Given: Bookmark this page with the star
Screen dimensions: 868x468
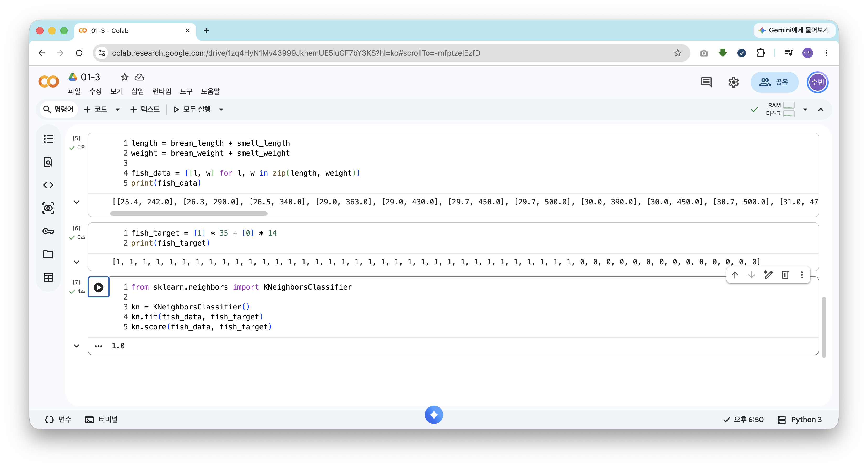Looking at the screenshot, I should (x=678, y=53).
